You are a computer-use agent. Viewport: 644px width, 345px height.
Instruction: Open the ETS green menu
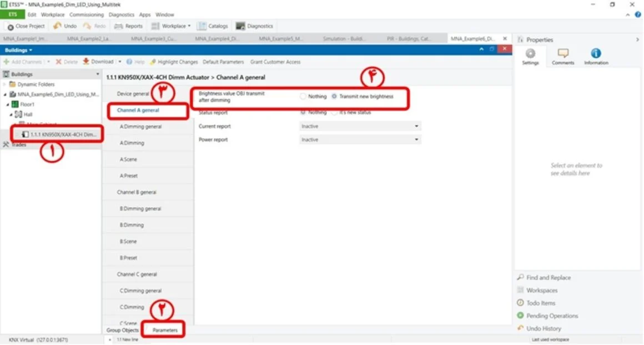(x=13, y=15)
